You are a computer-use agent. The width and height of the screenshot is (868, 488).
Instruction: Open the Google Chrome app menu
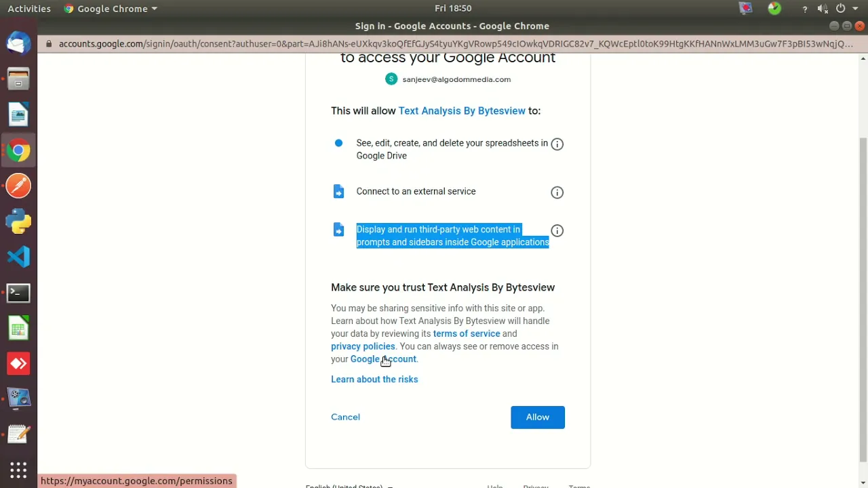pos(111,9)
